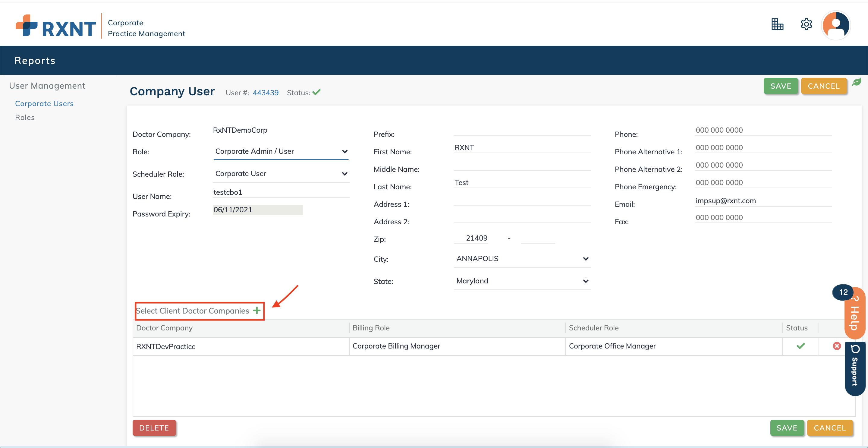Select the Corporate Billing Manager cell

tap(457, 346)
